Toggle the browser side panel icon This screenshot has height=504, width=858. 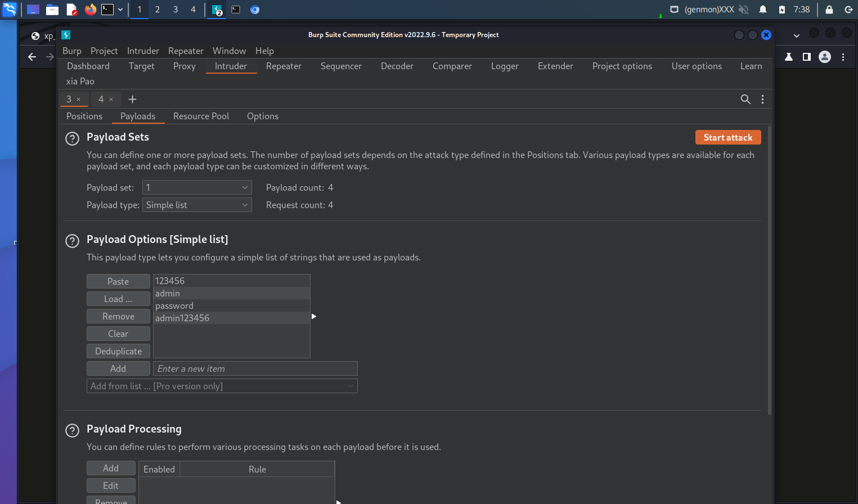(x=807, y=57)
